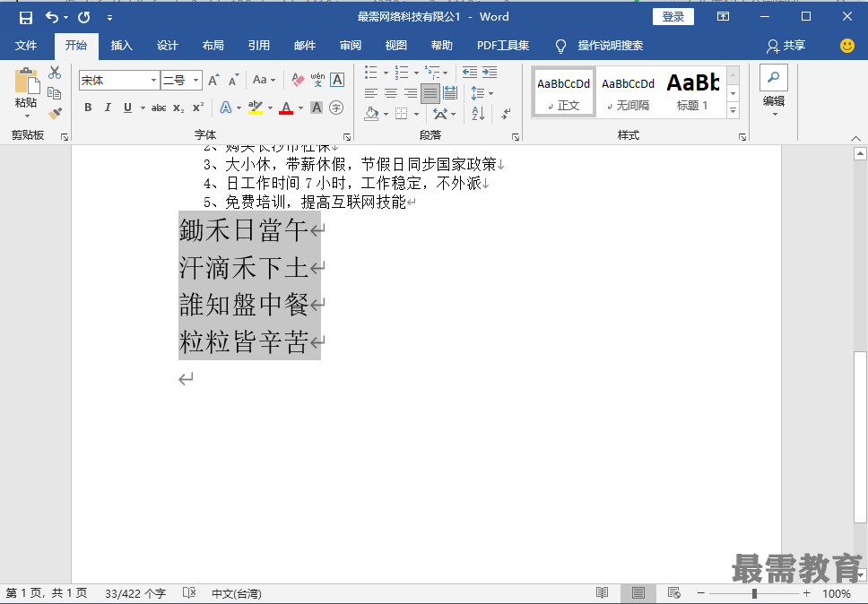Image resolution: width=868 pixels, height=604 pixels.
Task: Click the Paste clipboard icon
Action: 26,82
